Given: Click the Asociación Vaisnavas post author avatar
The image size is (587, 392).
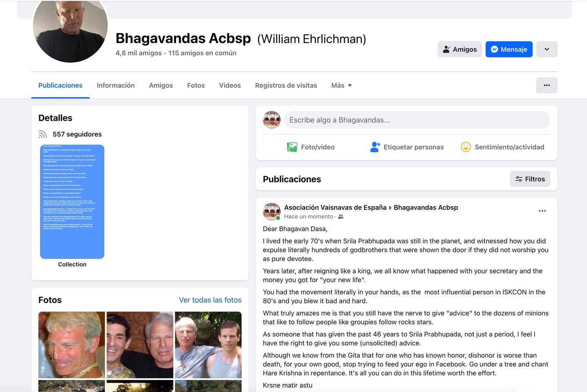Looking at the screenshot, I should coord(272,212).
